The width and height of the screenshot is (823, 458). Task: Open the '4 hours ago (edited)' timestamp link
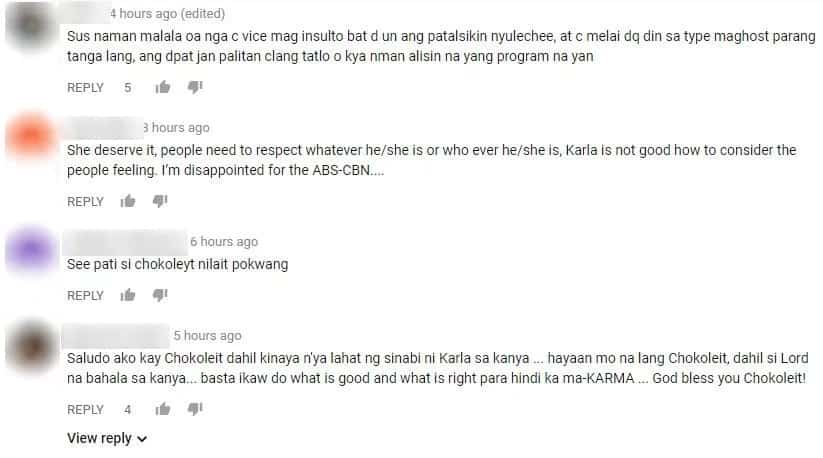[x=167, y=14]
